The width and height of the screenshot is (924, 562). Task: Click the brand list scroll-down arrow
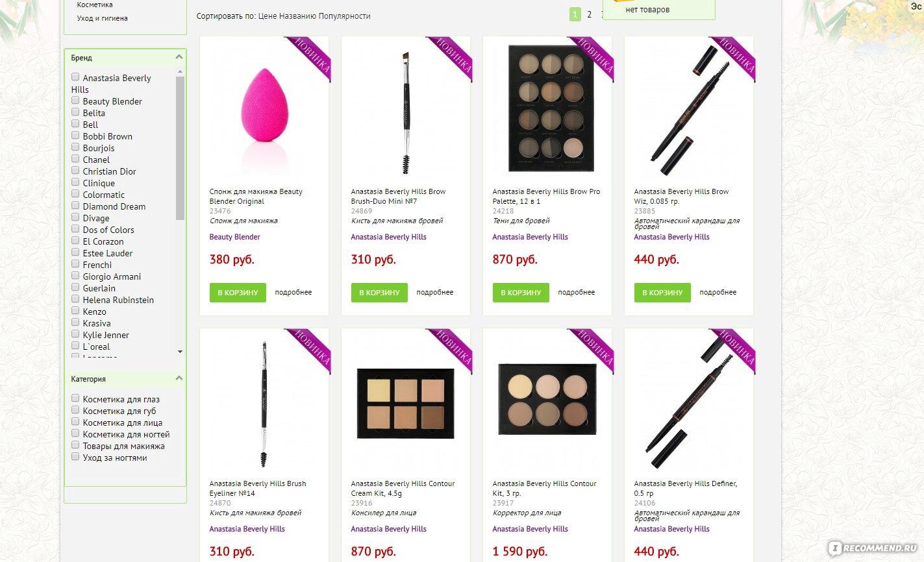(x=180, y=352)
